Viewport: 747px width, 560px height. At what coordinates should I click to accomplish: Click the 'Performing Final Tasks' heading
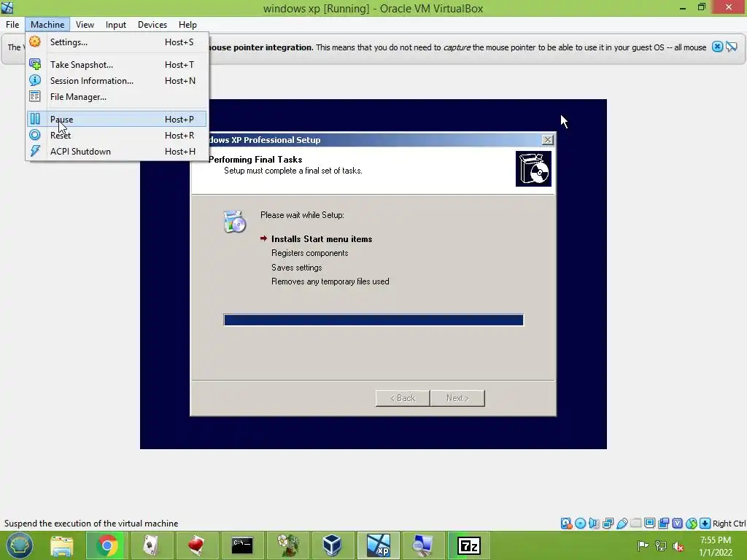[x=255, y=160]
